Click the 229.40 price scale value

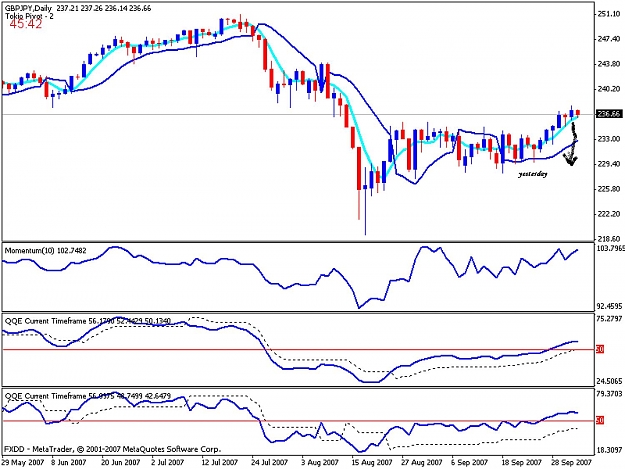pos(609,164)
